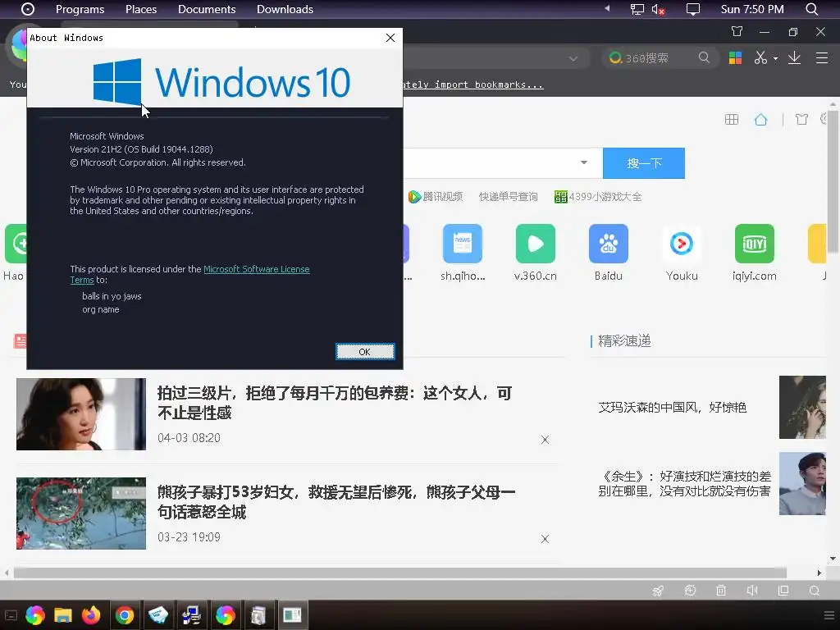Click the rocket accelerator status icon
840x630 pixels.
(659, 591)
